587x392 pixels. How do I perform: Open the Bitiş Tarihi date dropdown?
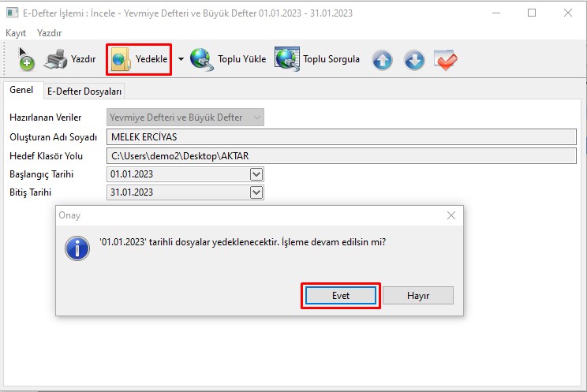coord(256,192)
